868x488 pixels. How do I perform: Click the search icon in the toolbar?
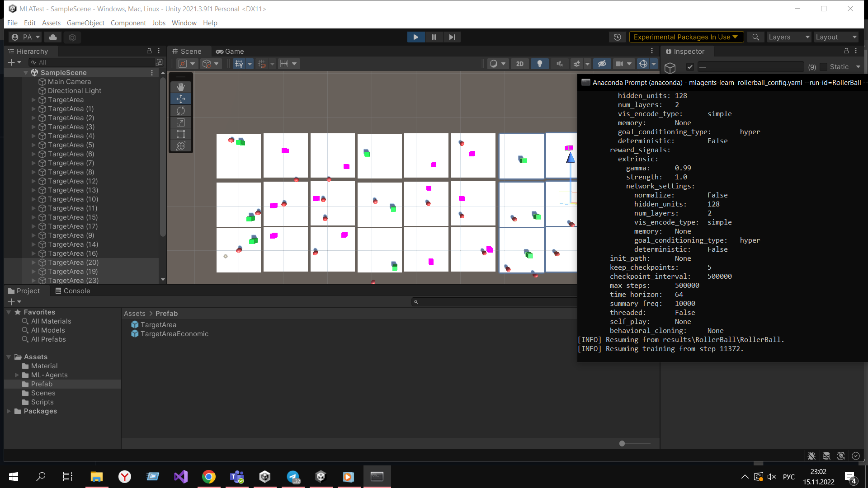pyautogui.click(x=755, y=37)
